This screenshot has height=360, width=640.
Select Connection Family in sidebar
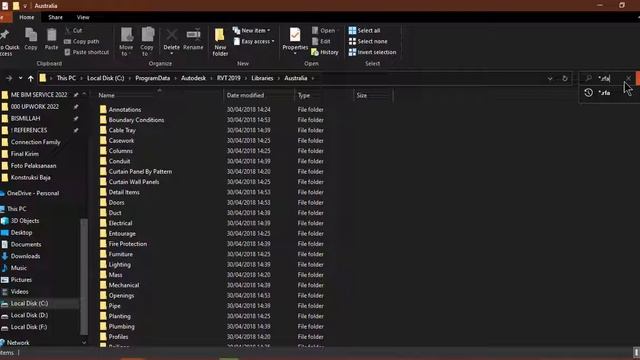(x=36, y=142)
